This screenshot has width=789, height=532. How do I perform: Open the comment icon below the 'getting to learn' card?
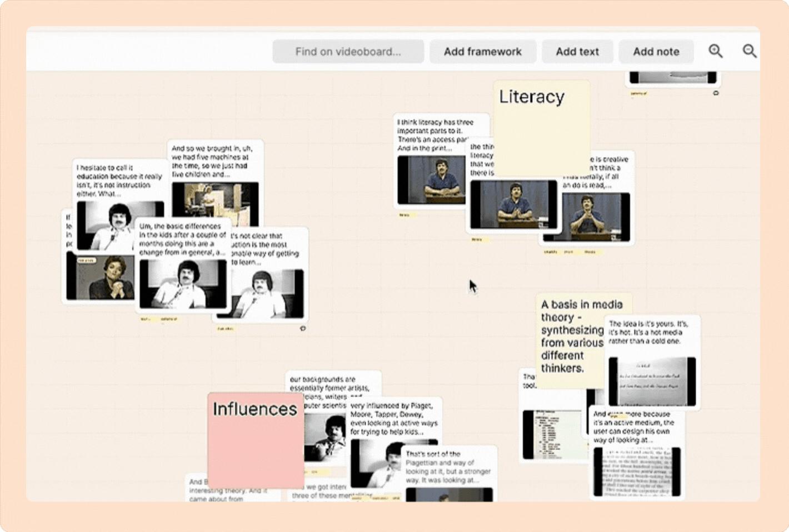click(303, 328)
